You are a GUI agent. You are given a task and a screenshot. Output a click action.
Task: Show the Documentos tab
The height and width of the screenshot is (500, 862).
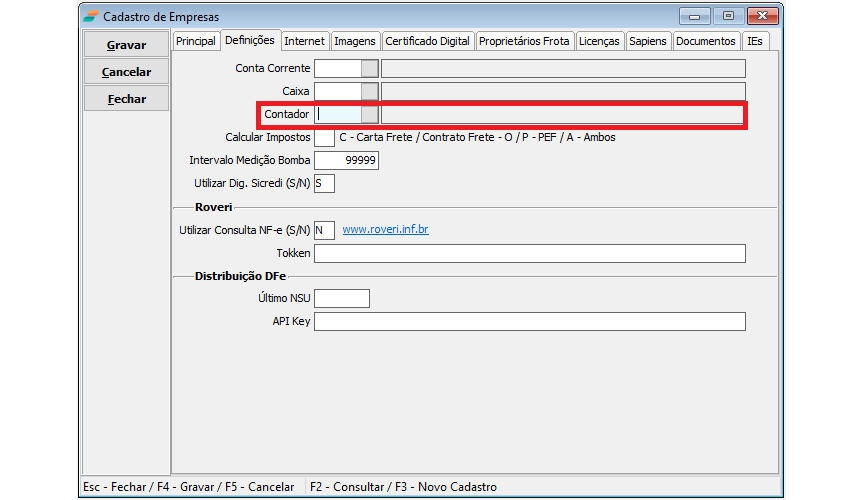(706, 41)
